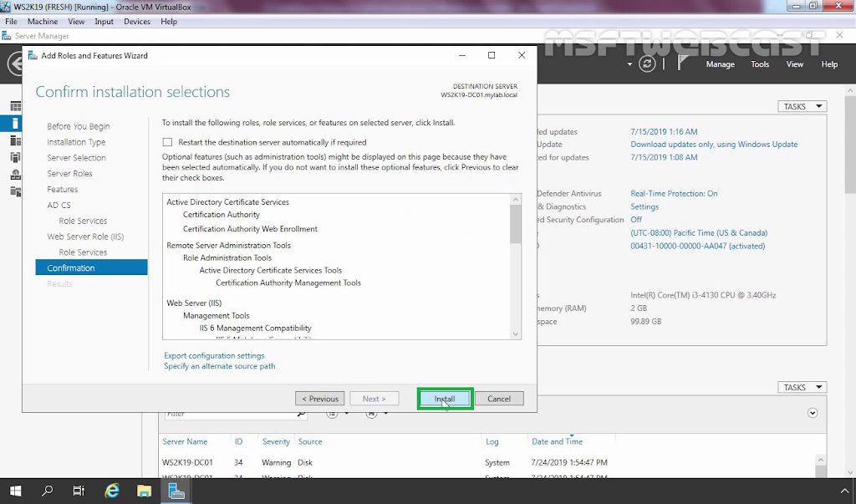Go to the Installation Type step
The image size is (856, 504).
click(76, 142)
